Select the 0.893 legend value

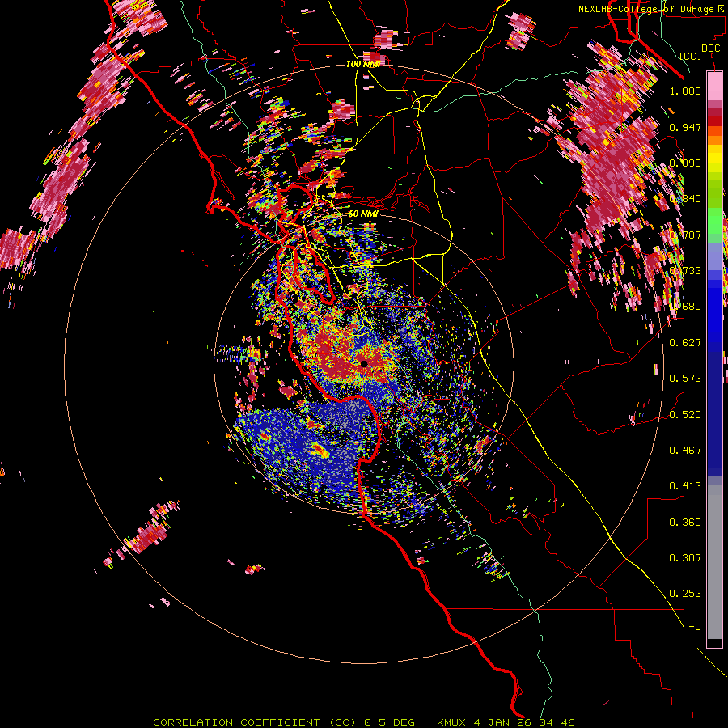tap(685, 163)
